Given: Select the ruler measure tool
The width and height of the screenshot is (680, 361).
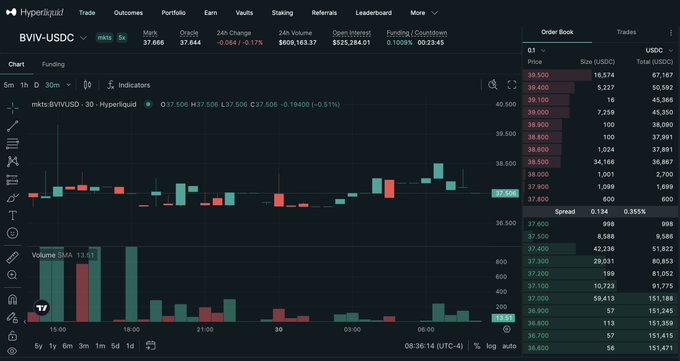Looking at the screenshot, I should (13, 257).
